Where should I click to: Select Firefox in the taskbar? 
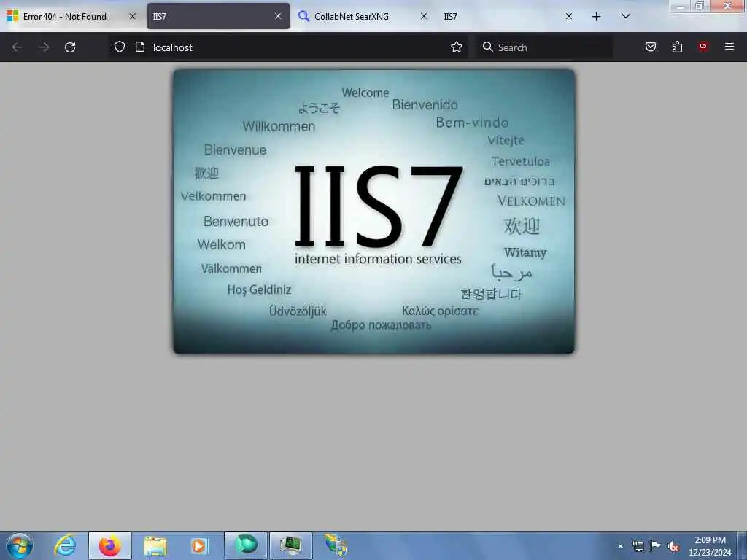pyautogui.click(x=110, y=545)
